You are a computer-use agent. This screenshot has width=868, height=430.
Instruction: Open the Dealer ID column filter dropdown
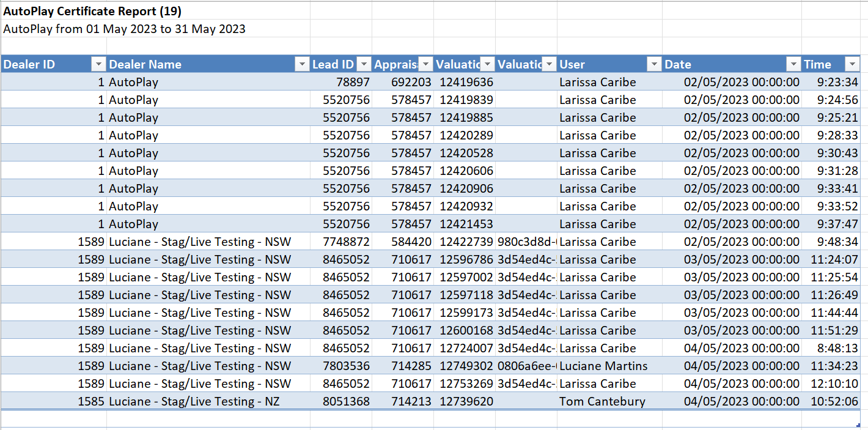pyautogui.click(x=98, y=64)
